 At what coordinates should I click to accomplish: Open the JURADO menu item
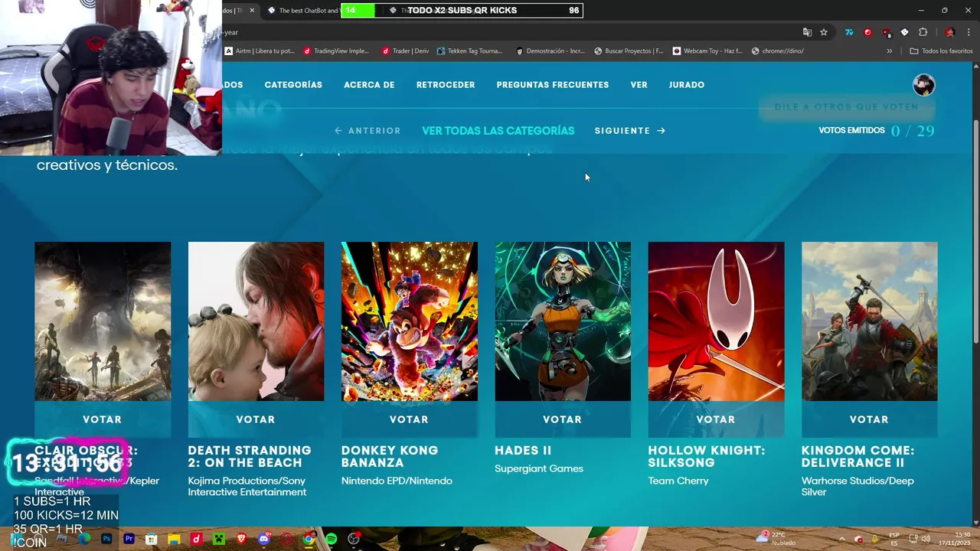[x=687, y=85]
